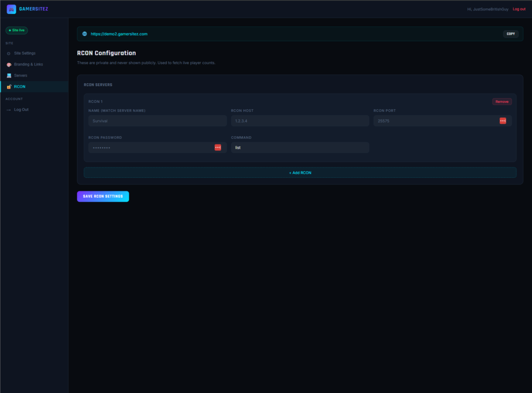Click the globe icon beside the site URL
Viewport: 532px width, 393px height.
[85, 34]
